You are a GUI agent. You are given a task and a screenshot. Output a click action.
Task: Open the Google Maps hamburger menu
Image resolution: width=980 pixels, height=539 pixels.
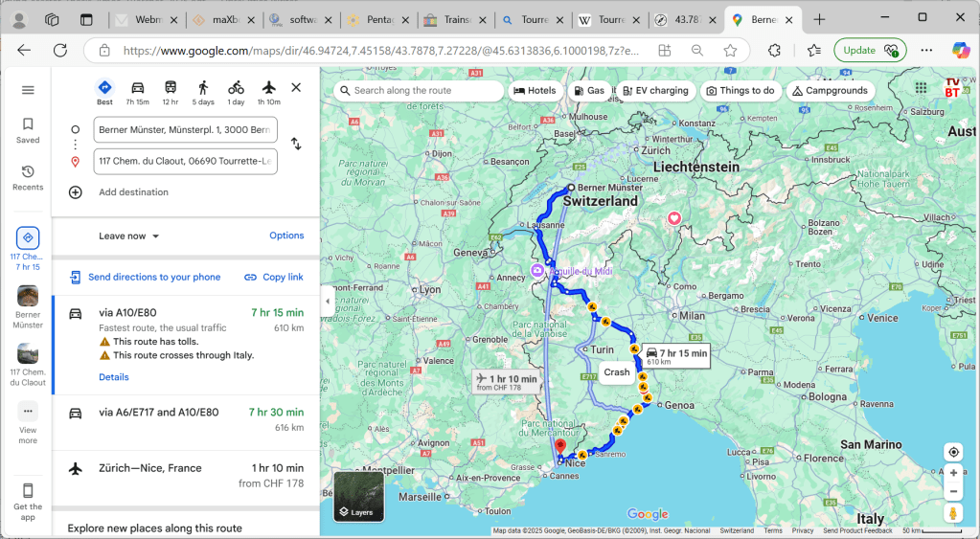pos(28,90)
